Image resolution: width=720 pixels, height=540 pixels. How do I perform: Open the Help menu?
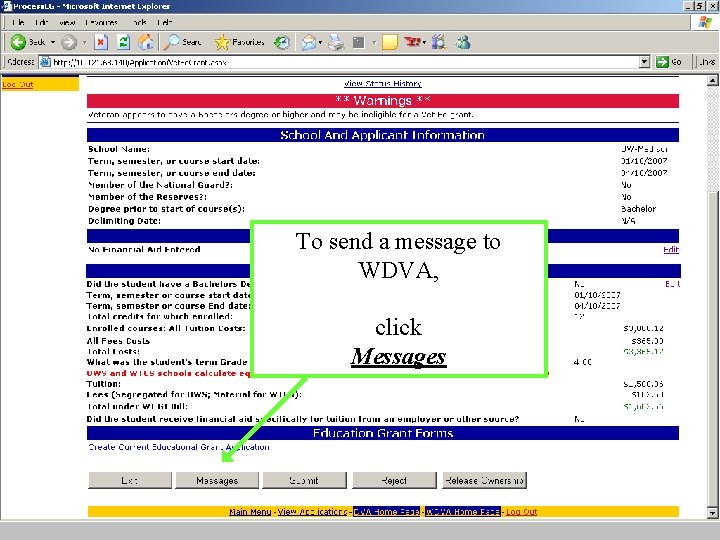[x=164, y=22]
